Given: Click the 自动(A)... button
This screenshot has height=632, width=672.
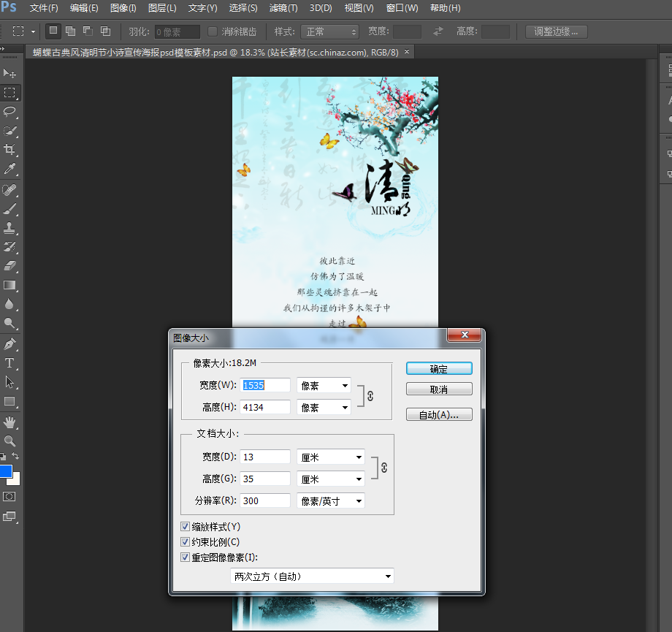Looking at the screenshot, I should tap(439, 414).
